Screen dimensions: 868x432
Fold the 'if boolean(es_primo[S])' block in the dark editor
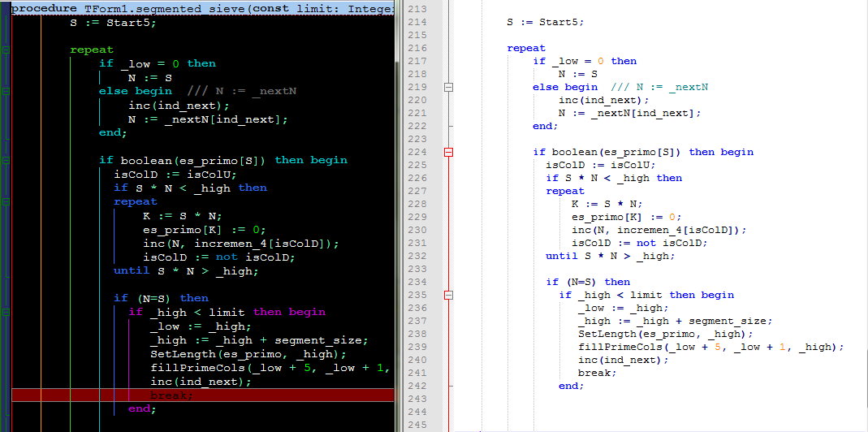[x=6, y=161]
